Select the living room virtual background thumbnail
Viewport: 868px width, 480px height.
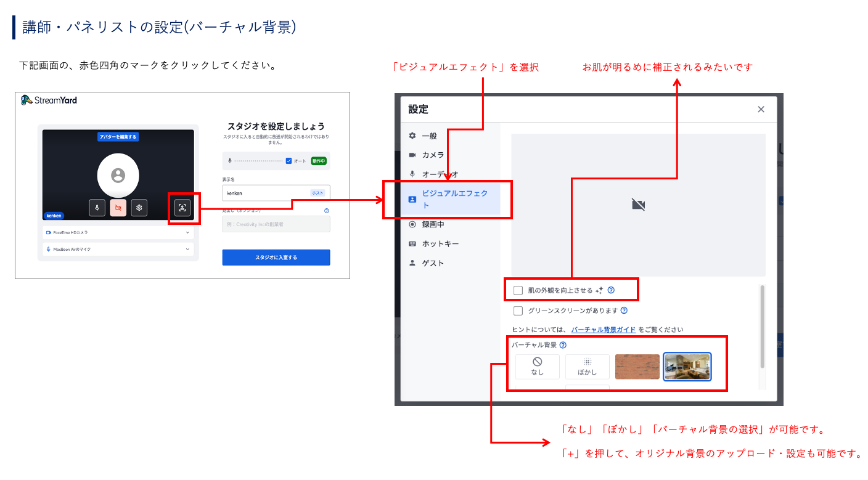687,366
